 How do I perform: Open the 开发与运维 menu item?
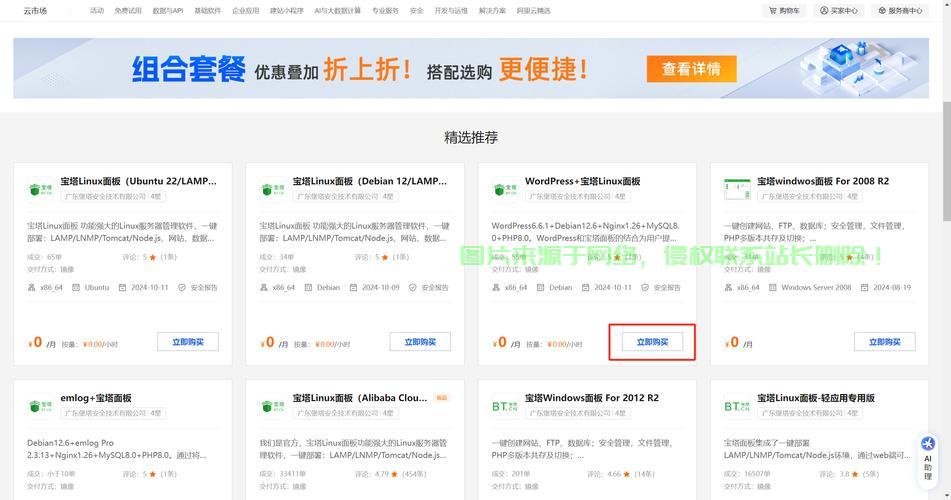click(x=451, y=10)
